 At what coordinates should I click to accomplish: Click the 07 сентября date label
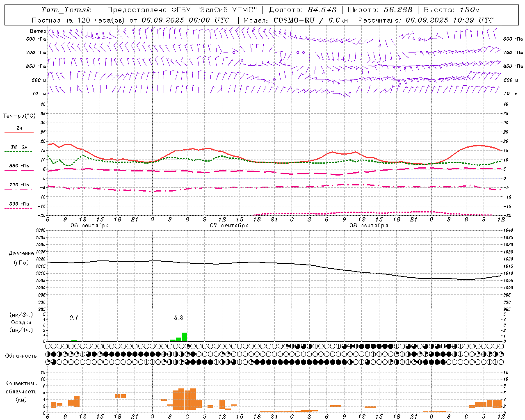click(229, 225)
